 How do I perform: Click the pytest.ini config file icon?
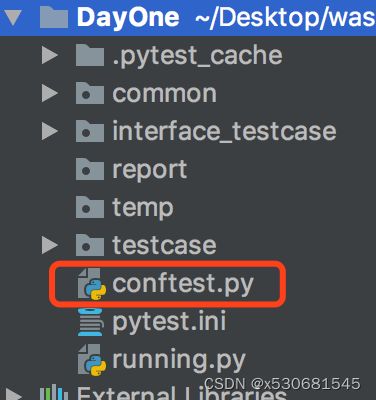pos(90,322)
